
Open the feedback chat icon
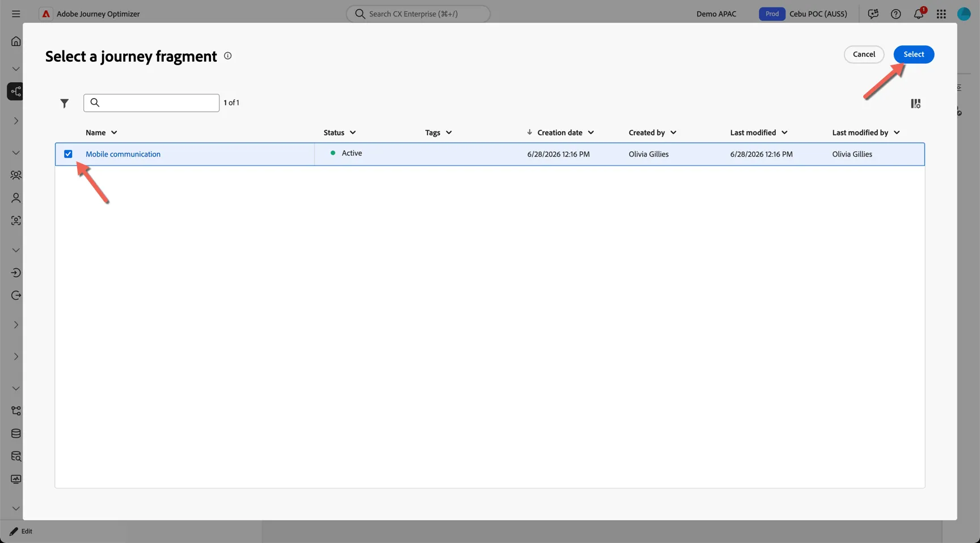click(873, 14)
